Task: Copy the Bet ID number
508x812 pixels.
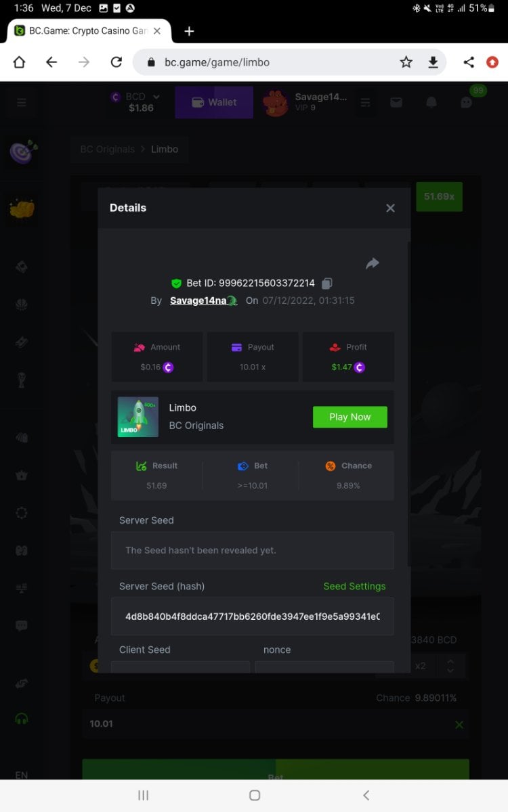Action: pyautogui.click(x=327, y=284)
